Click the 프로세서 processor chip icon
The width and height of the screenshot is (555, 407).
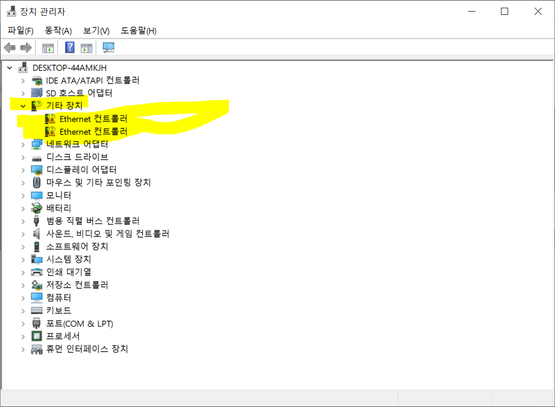(x=36, y=336)
